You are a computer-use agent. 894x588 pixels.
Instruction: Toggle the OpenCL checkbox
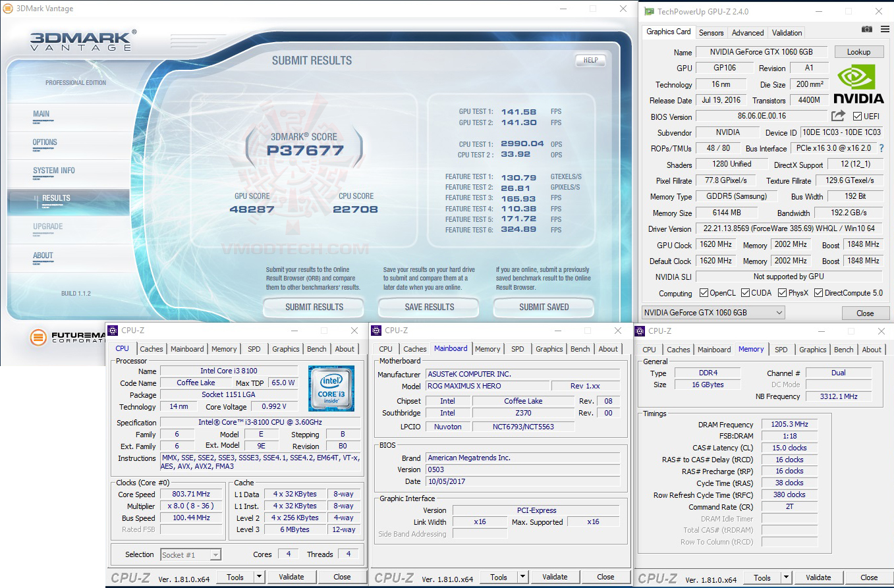(704, 292)
